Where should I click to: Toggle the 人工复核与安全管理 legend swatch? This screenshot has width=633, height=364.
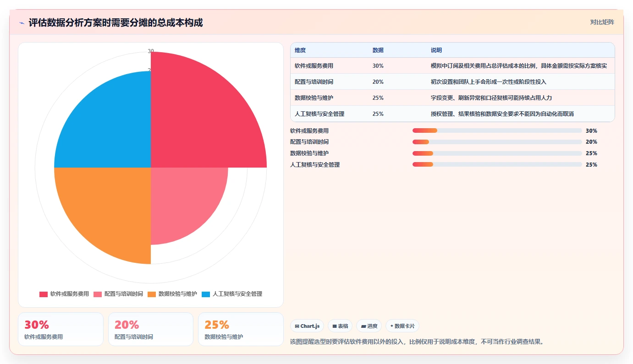pyautogui.click(x=206, y=294)
